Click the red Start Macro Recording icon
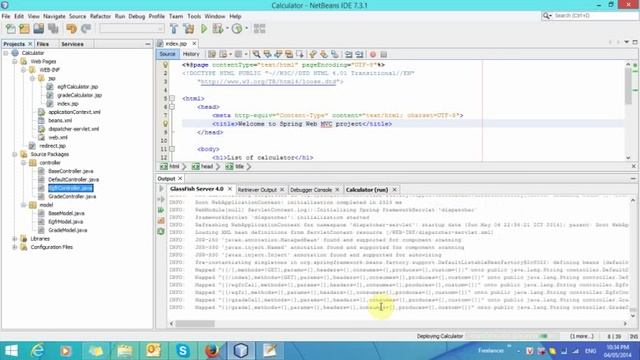This screenshot has height=360, width=640. (373, 54)
